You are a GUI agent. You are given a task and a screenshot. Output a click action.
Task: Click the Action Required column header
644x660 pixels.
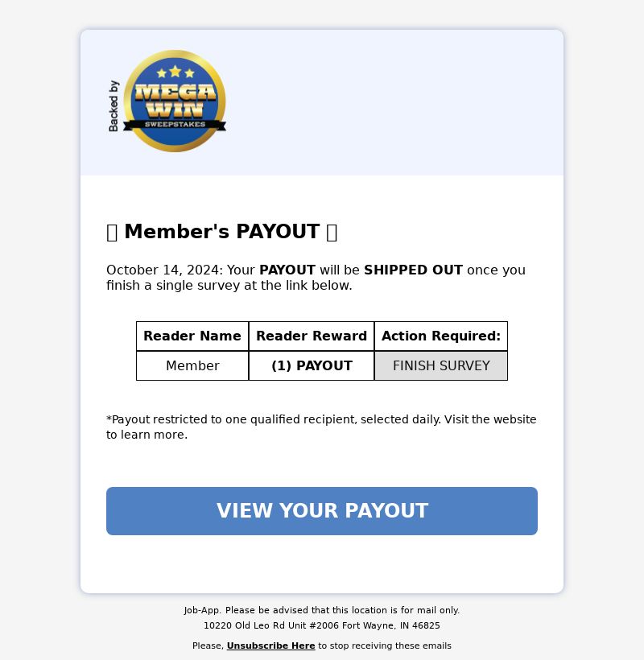pyautogui.click(x=441, y=336)
